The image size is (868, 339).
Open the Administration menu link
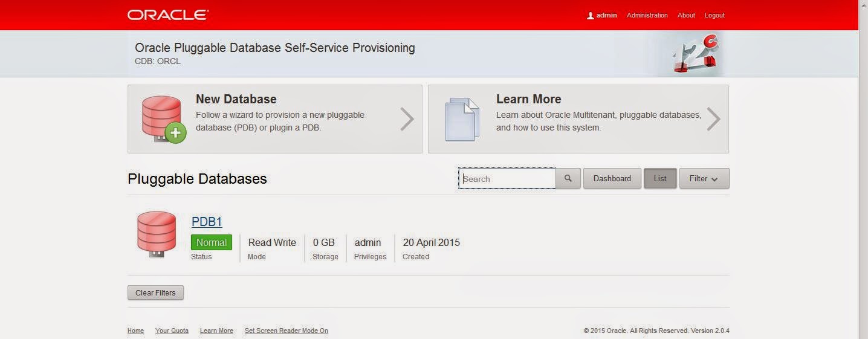point(647,16)
